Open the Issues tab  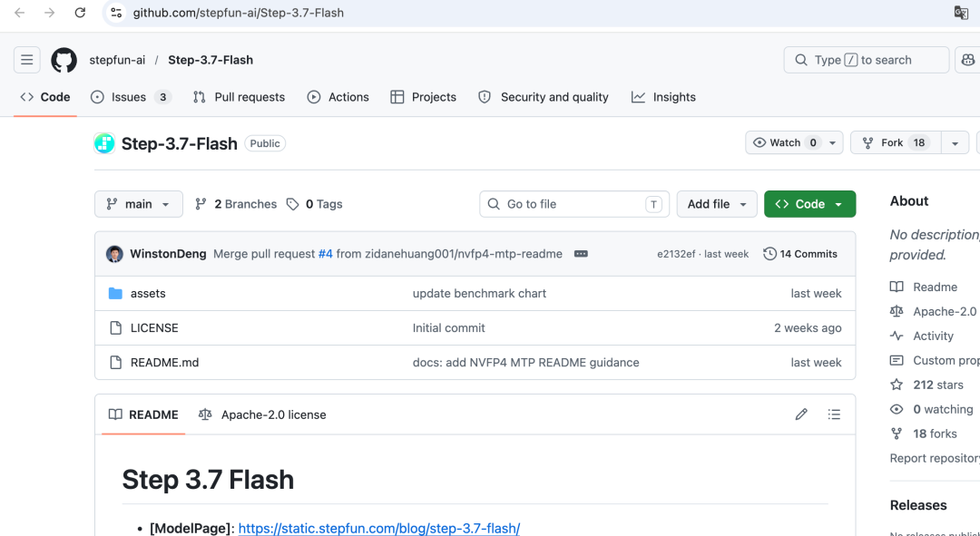coord(131,97)
